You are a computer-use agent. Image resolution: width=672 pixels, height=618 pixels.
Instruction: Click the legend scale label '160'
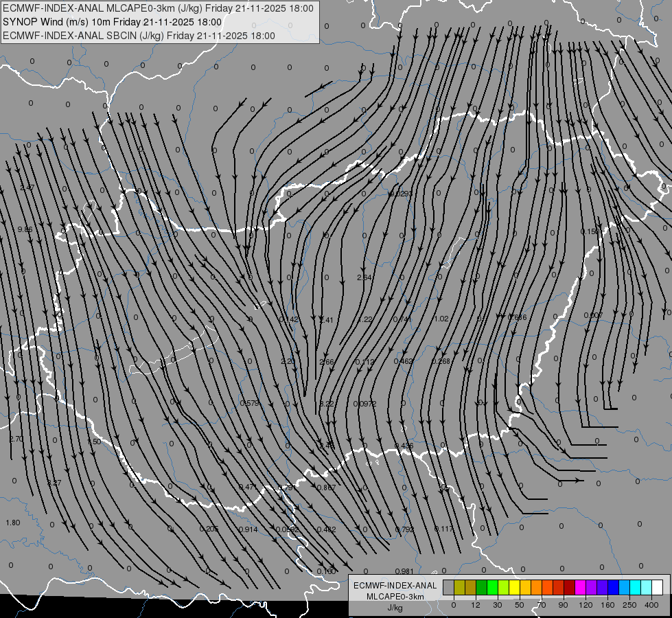(607, 605)
